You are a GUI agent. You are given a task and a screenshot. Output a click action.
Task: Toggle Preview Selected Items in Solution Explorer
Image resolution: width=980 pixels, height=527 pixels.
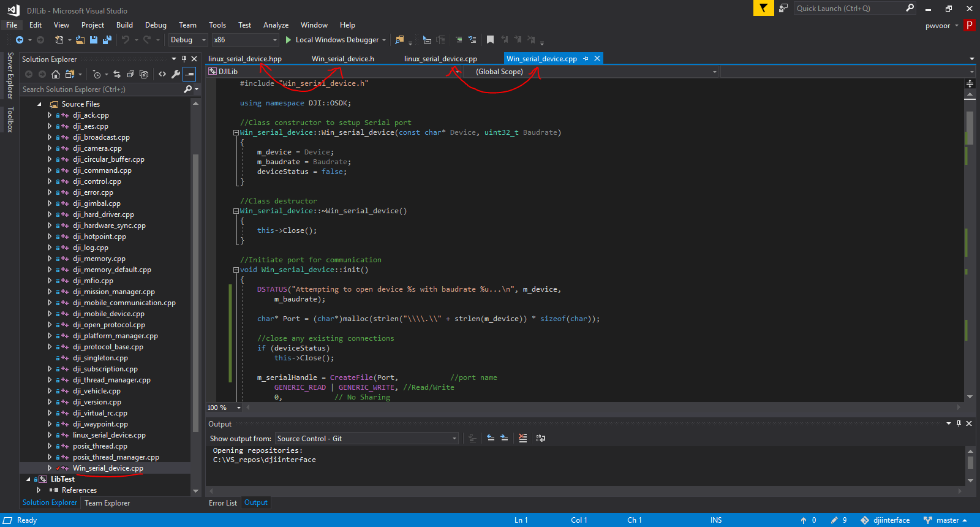pos(190,74)
